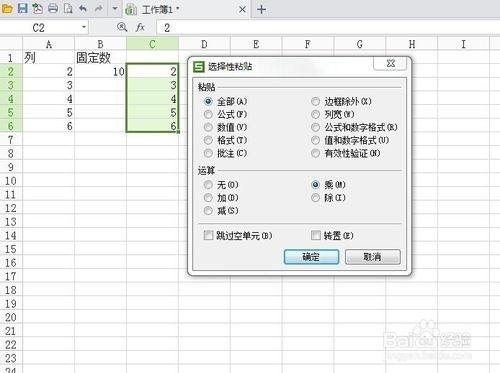Click the Print icon in toolbar
Screen dimensions: 500x373
[x=53, y=8]
